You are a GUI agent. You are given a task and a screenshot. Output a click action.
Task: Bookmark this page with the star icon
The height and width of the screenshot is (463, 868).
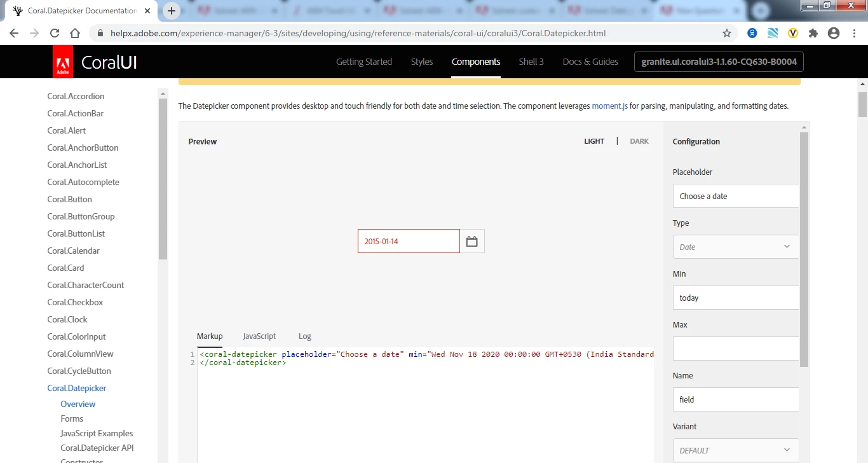point(727,34)
